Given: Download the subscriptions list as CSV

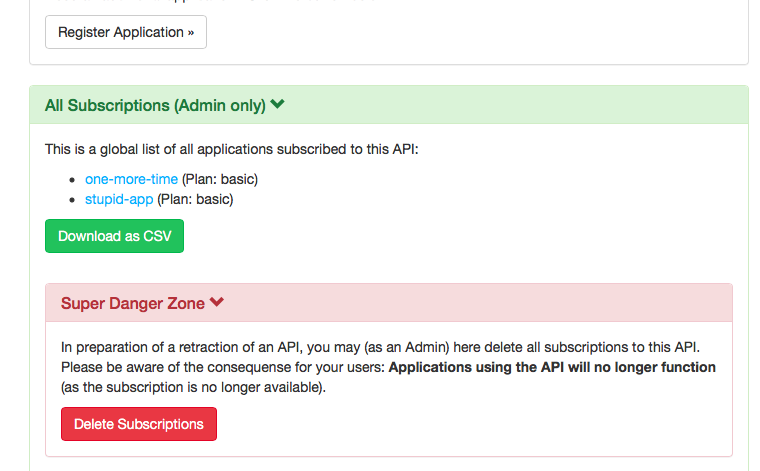Looking at the screenshot, I should pyautogui.click(x=114, y=236).
